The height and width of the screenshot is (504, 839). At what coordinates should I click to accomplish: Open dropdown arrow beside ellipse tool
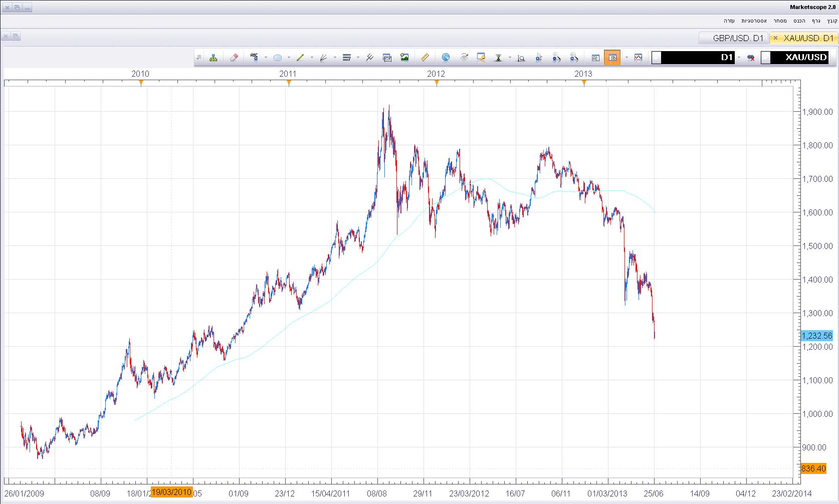289,58
